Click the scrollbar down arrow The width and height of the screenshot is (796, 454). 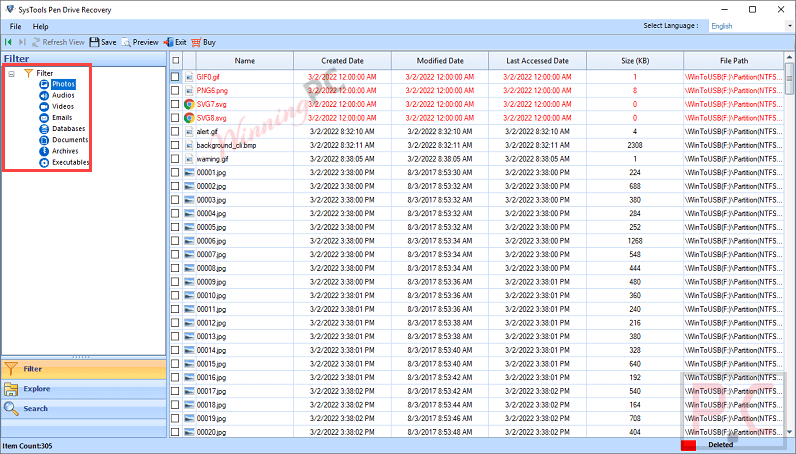coord(789,432)
